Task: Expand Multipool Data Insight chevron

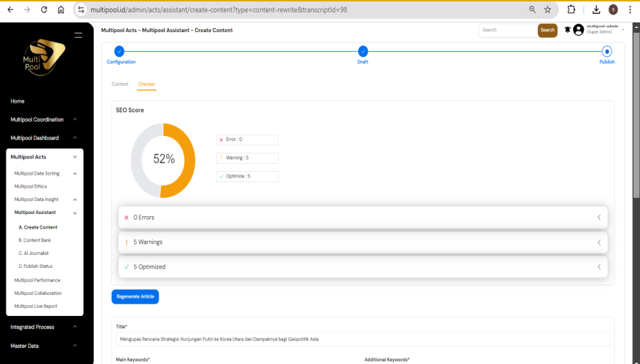Action: click(75, 200)
